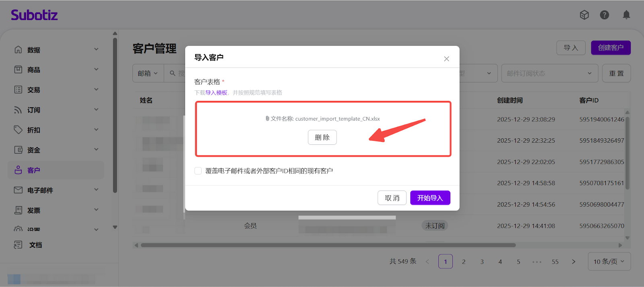Click the 客户 sidebar menu item
The height and width of the screenshot is (287, 644).
[x=34, y=170]
